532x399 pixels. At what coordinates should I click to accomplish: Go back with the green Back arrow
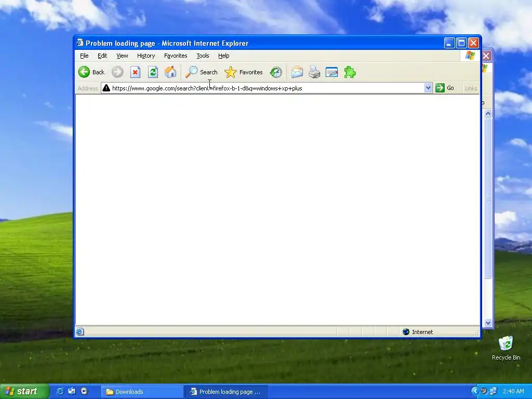pyautogui.click(x=91, y=72)
